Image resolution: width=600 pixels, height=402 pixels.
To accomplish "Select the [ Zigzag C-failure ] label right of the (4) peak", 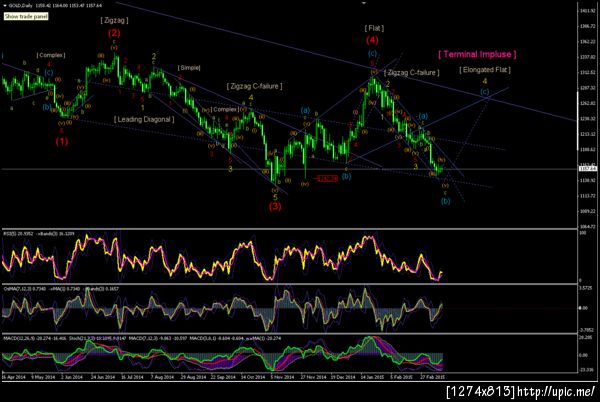I will [412, 73].
